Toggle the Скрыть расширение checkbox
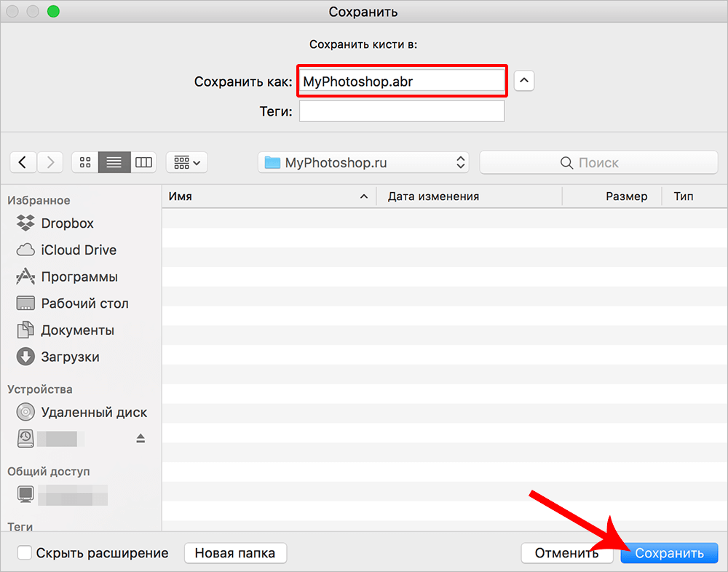Image resolution: width=728 pixels, height=572 pixels. [x=25, y=553]
